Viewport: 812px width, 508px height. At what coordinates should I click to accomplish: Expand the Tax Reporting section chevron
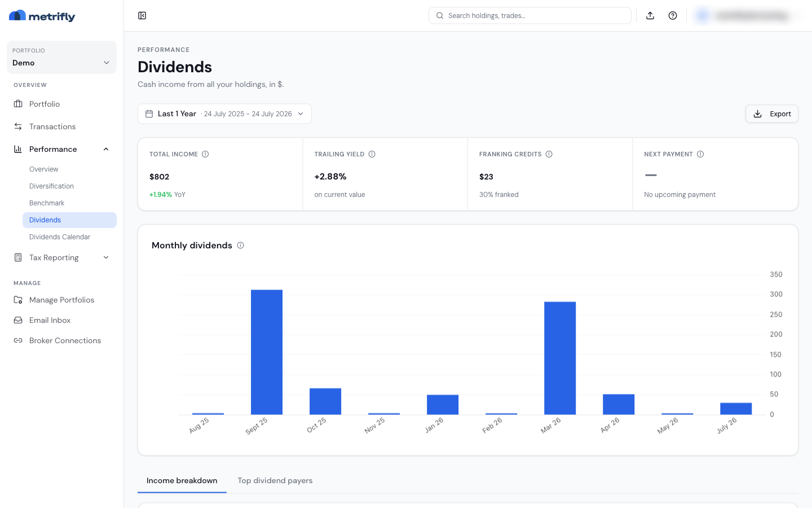point(106,257)
